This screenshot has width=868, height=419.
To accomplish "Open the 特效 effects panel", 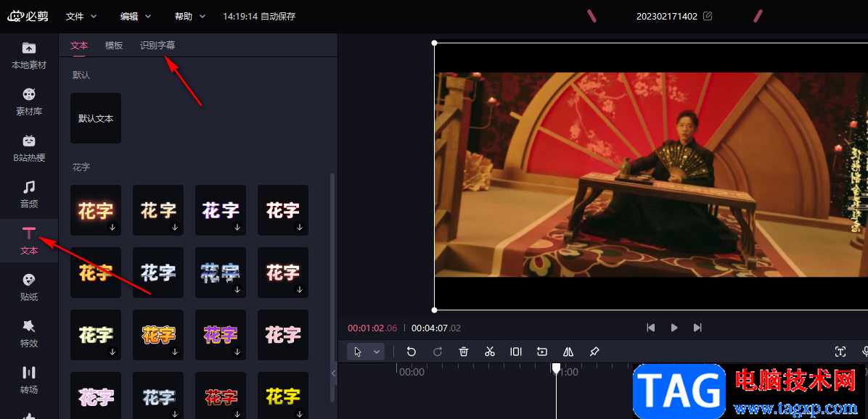I will coord(29,333).
